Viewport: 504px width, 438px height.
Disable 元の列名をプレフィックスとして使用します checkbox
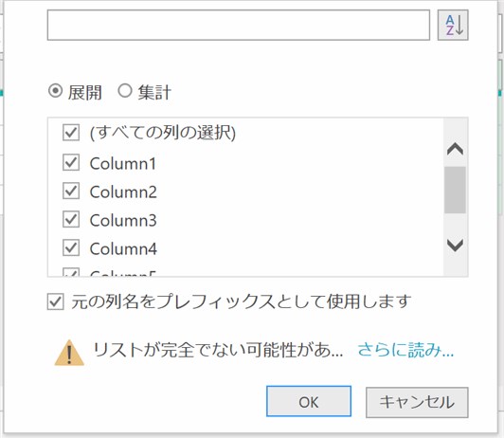click(55, 301)
